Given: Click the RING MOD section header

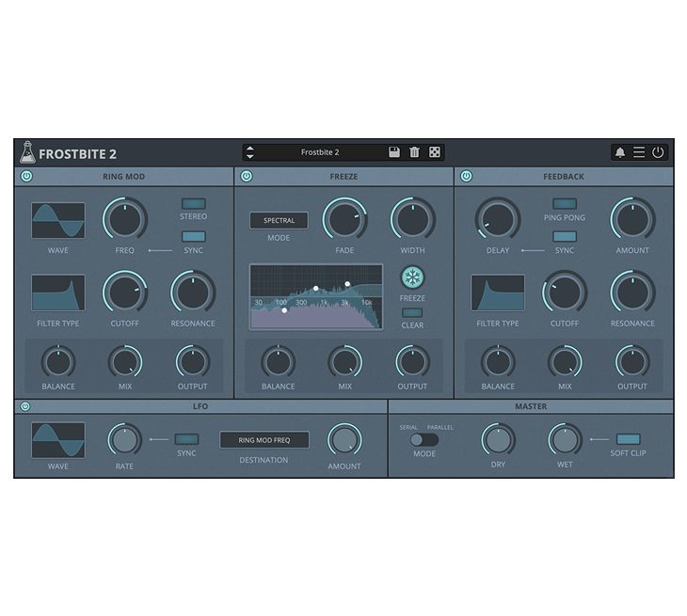Looking at the screenshot, I should (124, 177).
